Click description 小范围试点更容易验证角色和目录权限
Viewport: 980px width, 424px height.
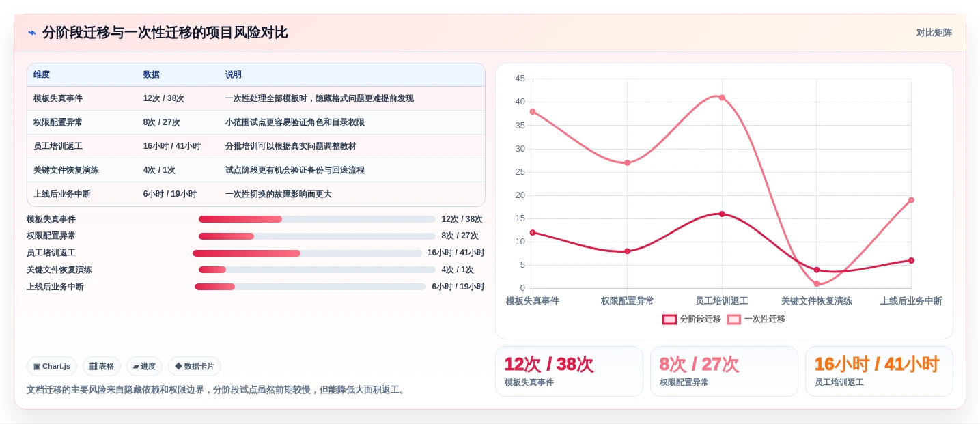click(295, 122)
